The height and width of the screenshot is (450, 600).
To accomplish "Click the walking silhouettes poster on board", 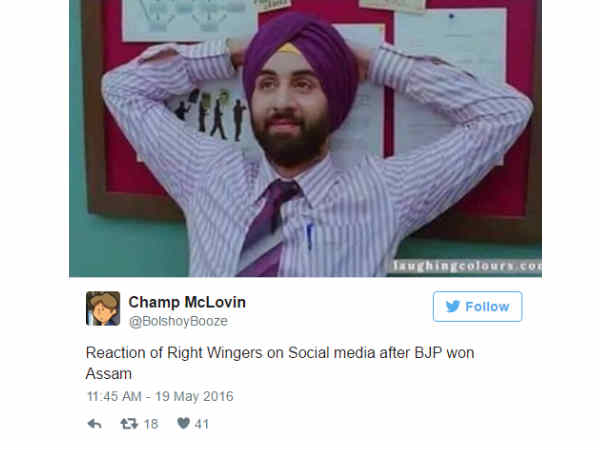I will click(x=212, y=115).
